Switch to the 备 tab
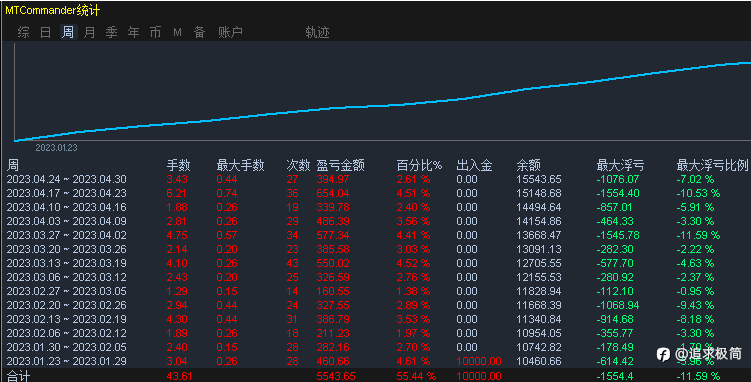The height and width of the screenshot is (382, 751). (200, 32)
